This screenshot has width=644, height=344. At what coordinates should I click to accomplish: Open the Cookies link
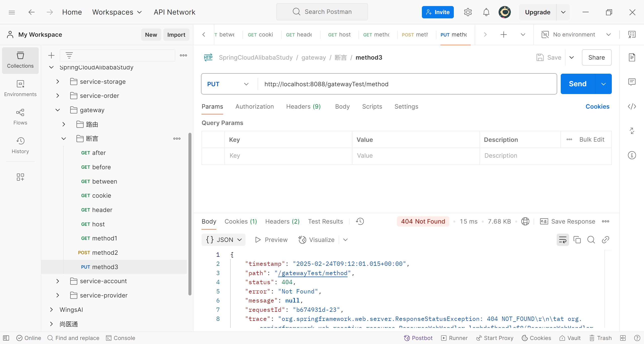[x=597, y=106]
